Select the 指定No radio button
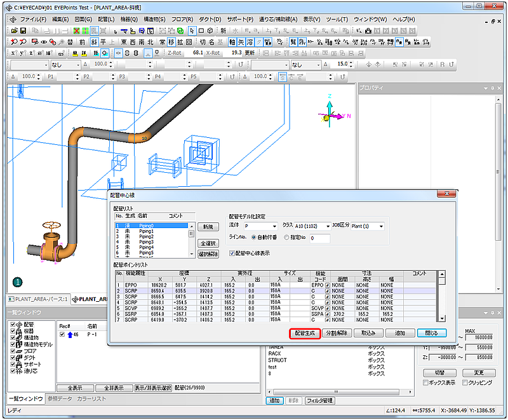The height and width of the screenshot is (420, 508). coord(286,238)
